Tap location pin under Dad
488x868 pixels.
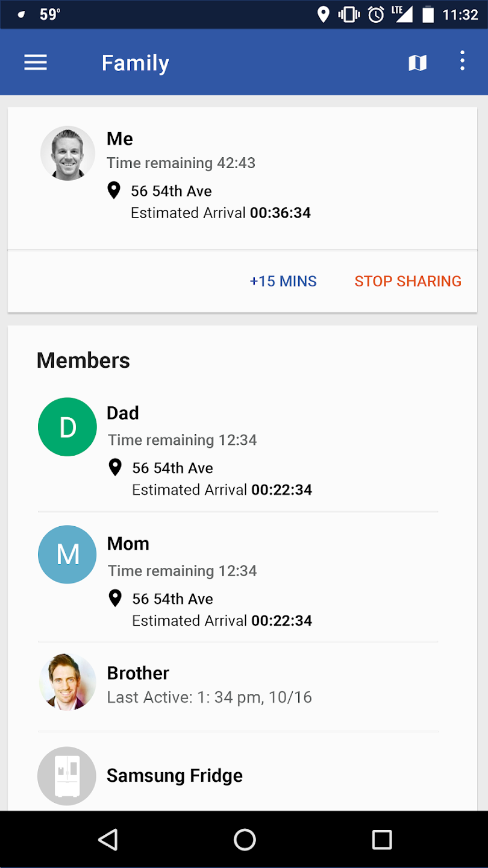point(114,467)
